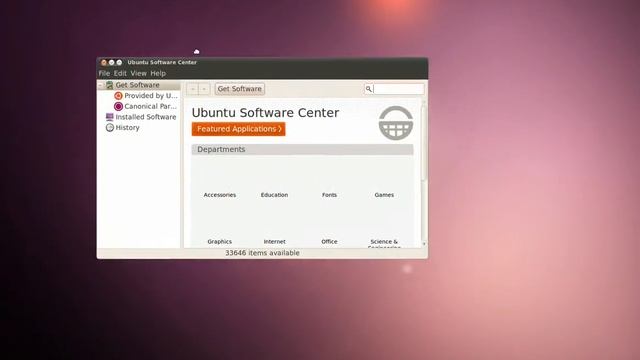Click the Canonical Partners icon

(x=118, y=106)
